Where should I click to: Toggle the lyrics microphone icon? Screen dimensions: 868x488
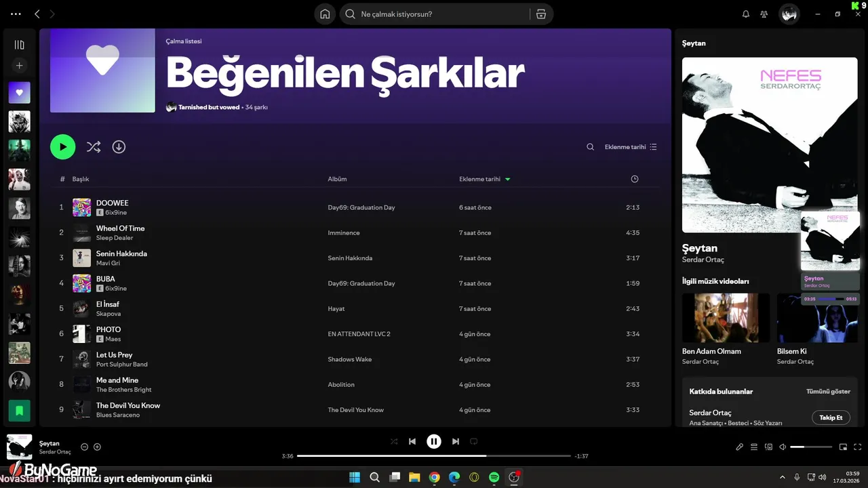(740, 447)
